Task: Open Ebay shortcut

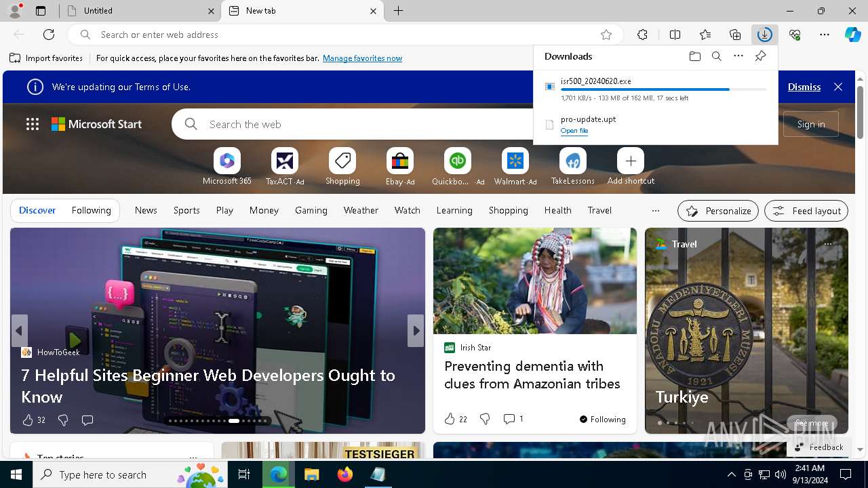Action: click(x=400, y=166)
